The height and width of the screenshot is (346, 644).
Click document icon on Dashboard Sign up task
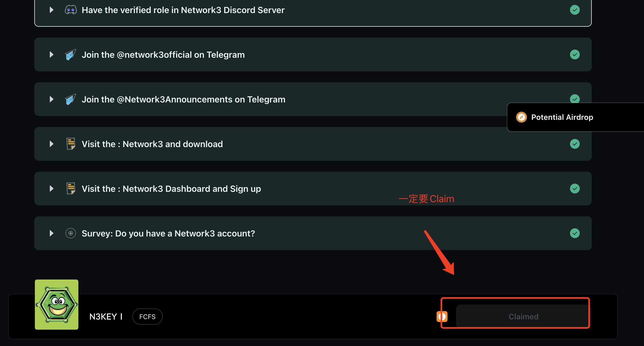pyautogui.click(x=71, y=189)
